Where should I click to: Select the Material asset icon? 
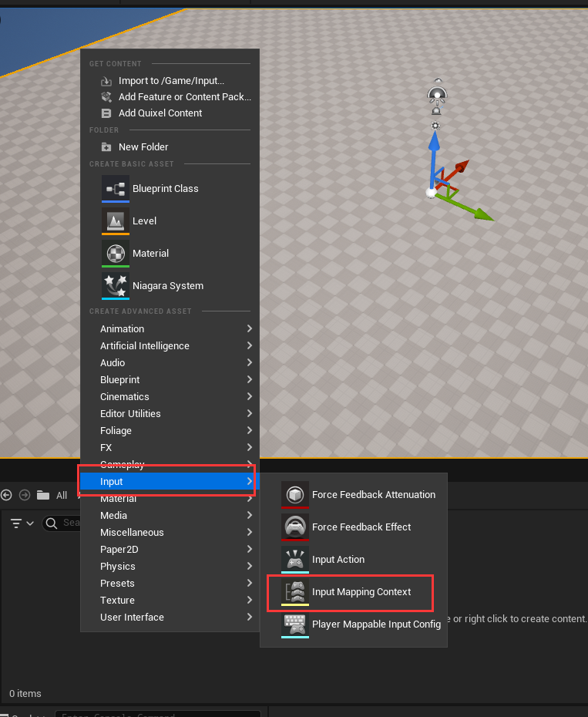point(116,254)
